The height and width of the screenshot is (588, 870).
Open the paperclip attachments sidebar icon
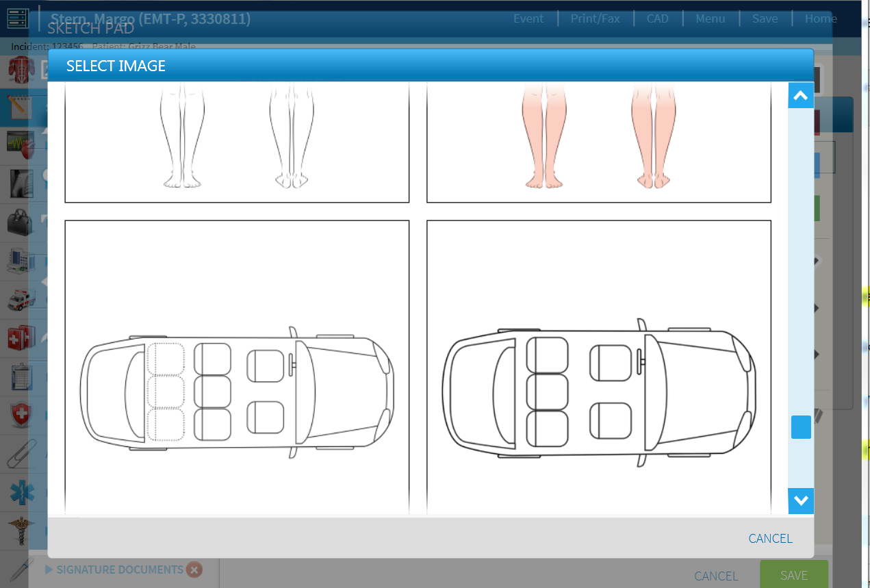point(20,452)
